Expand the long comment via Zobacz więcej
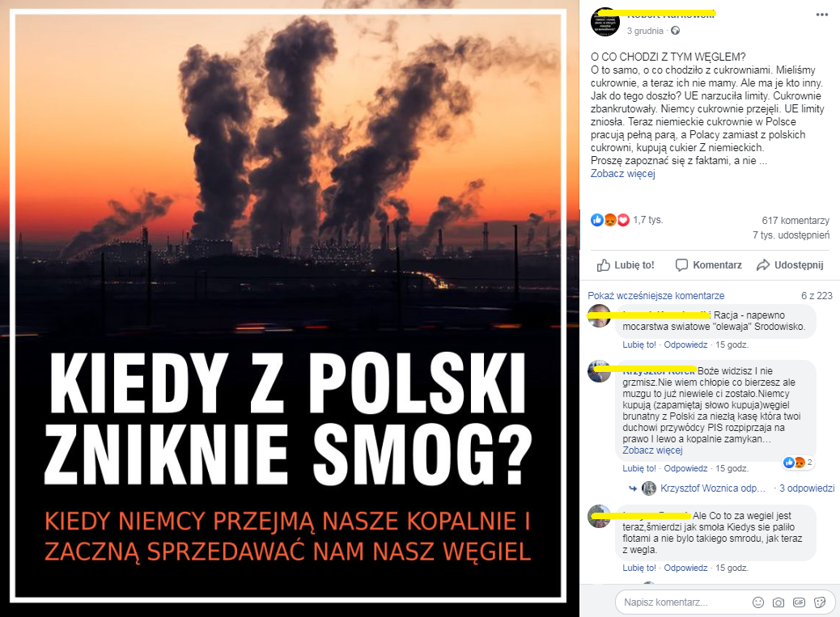The height and width of the screenshot is (617, 840). coord(652,450)
